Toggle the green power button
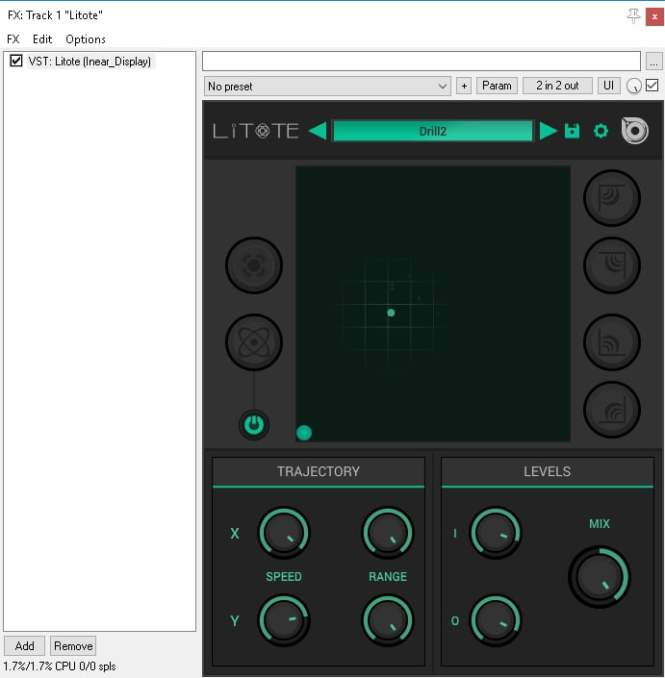Screen dimensions: 665x678 254,425
